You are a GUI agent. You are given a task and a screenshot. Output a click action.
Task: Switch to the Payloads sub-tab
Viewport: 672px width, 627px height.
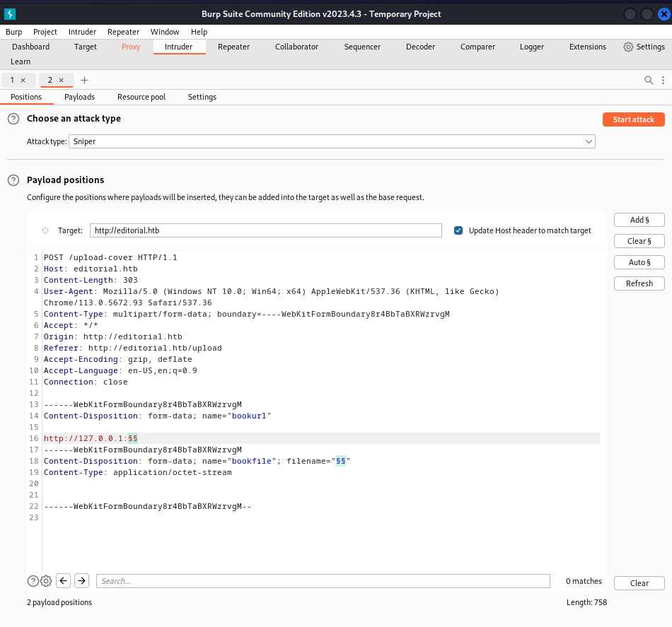(x=79, y=97)
